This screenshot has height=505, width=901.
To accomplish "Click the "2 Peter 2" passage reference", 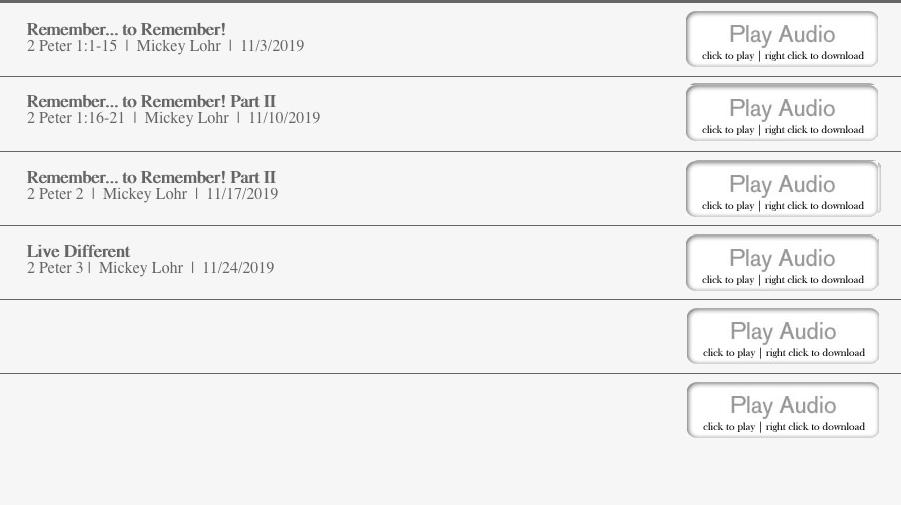I will tap(55, 194).
